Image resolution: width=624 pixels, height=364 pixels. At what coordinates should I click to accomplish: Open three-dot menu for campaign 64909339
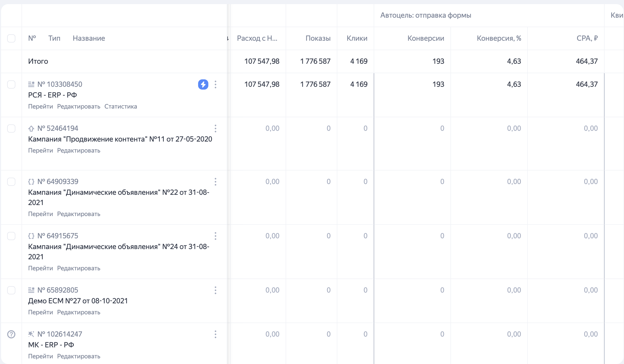[x=216, y=182]
